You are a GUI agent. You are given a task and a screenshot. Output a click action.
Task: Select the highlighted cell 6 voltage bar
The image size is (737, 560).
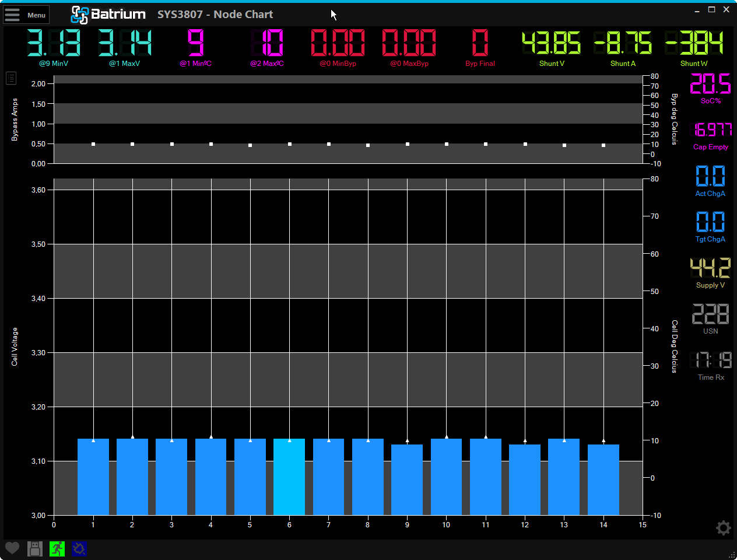pyautogui.click(x=289, y=477)
